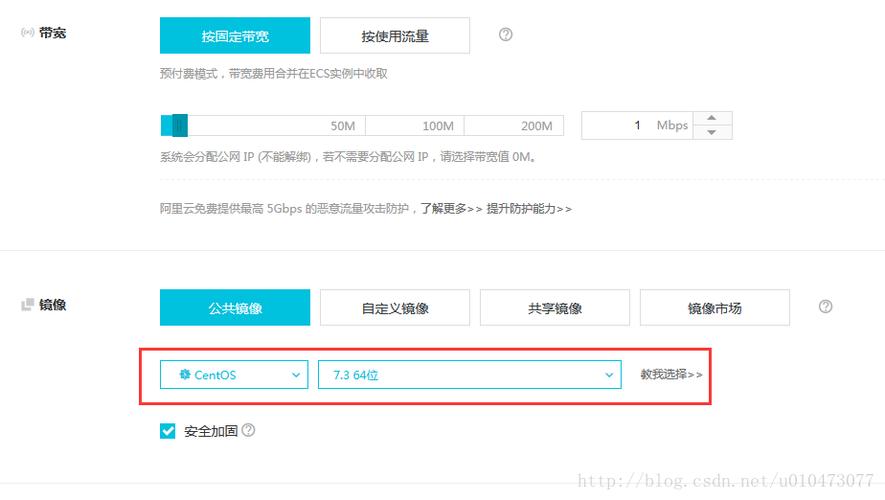This screenshot has width=885, height=500.
Task: Click the help icon beside image tabs
Action: click(x=825, y=306)
